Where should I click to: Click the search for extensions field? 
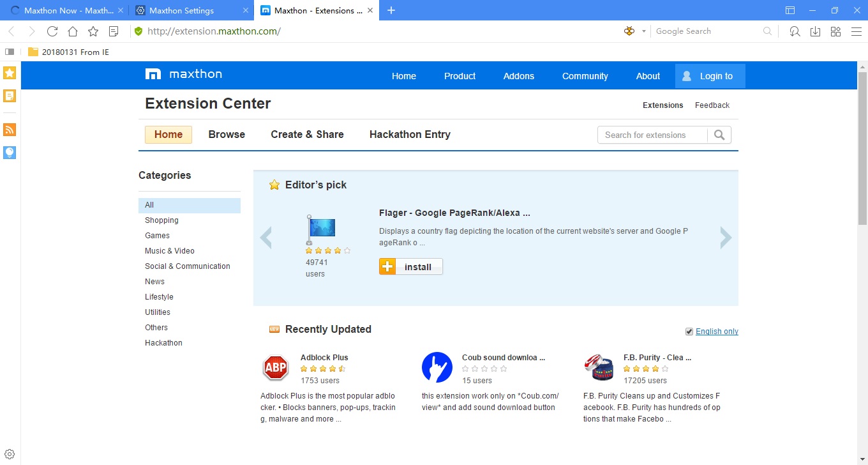[652, 135]
